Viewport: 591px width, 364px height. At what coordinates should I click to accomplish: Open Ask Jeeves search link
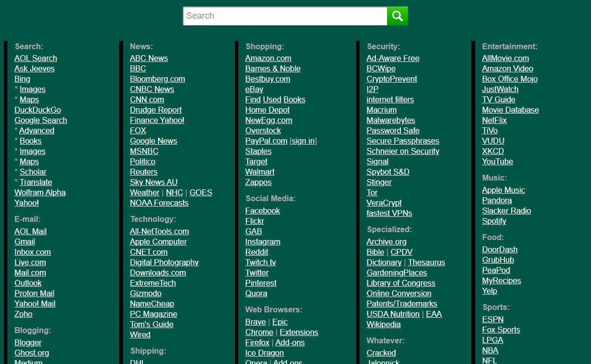click(x=34, y=68)
